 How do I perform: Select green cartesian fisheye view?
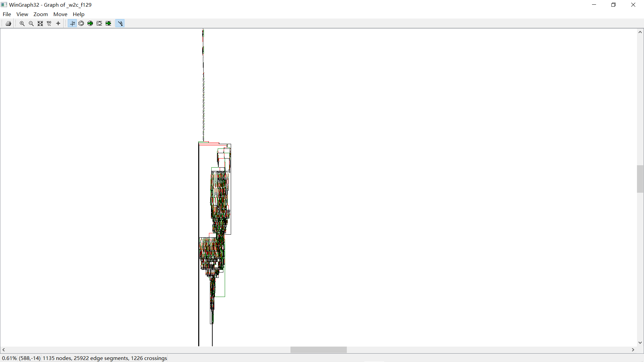[x=108, y=23]
